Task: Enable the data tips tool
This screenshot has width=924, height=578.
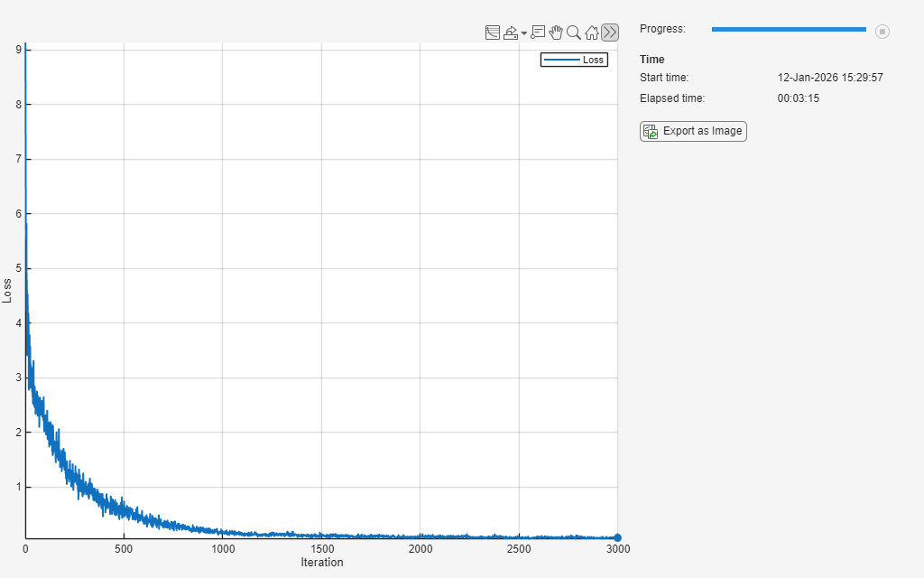Action: [539, 33]
